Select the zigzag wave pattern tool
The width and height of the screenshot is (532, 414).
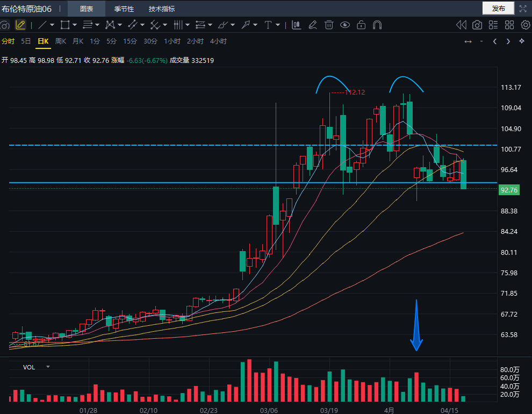[110, 25]
